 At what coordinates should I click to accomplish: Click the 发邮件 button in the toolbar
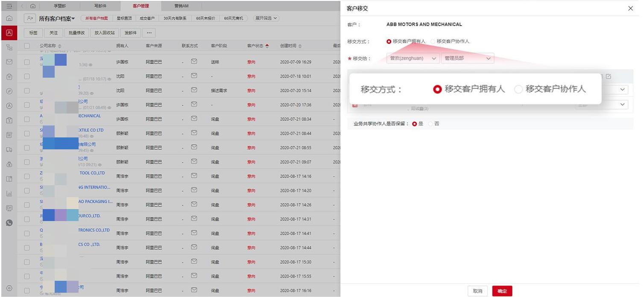pos(130,32)
